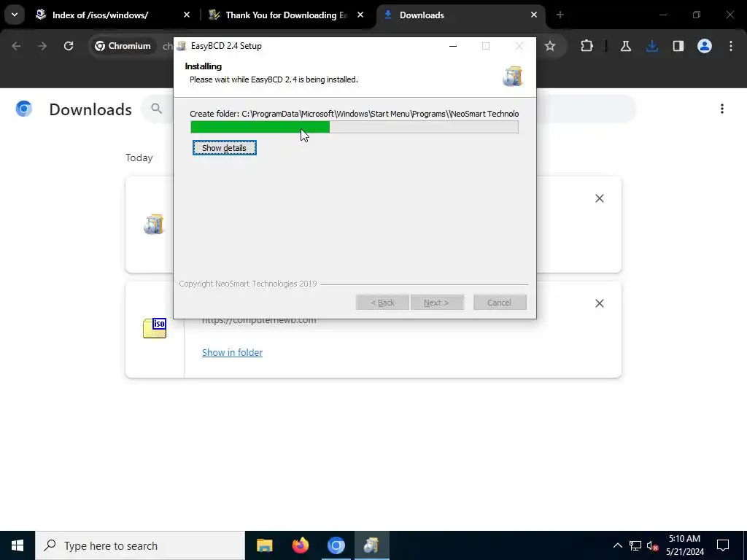Go back in Chromium browser
747x560 pixels.
click(16, 46)
